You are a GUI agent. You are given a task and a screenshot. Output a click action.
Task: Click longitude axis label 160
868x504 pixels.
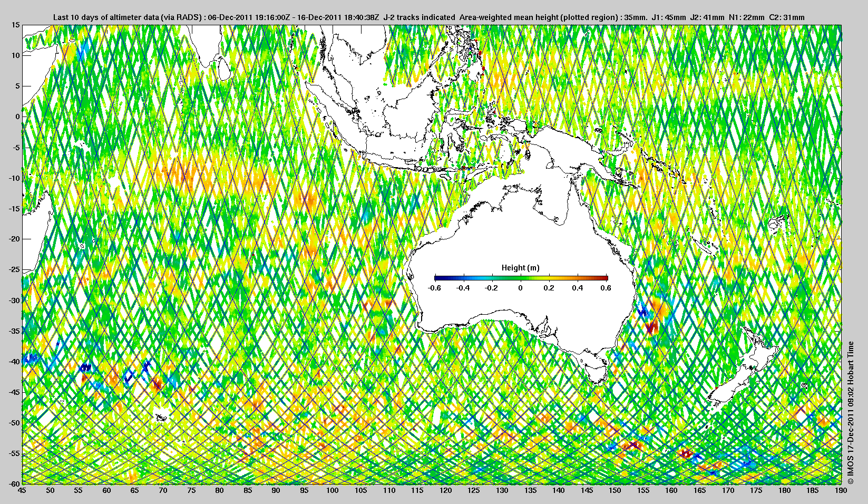click(671, 490)
